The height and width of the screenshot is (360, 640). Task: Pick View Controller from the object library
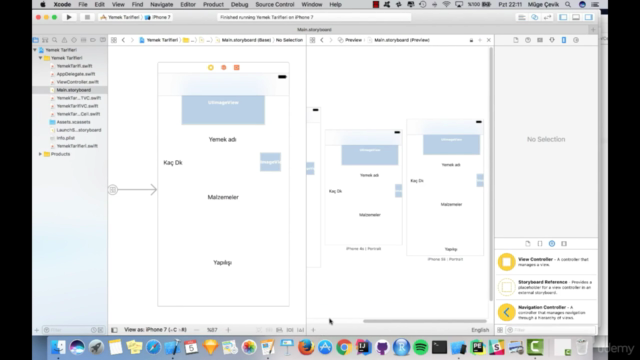pos(546,262)
